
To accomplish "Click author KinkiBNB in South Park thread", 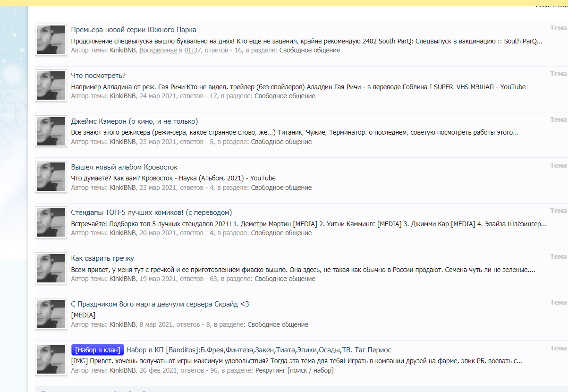I will point(123,51).
